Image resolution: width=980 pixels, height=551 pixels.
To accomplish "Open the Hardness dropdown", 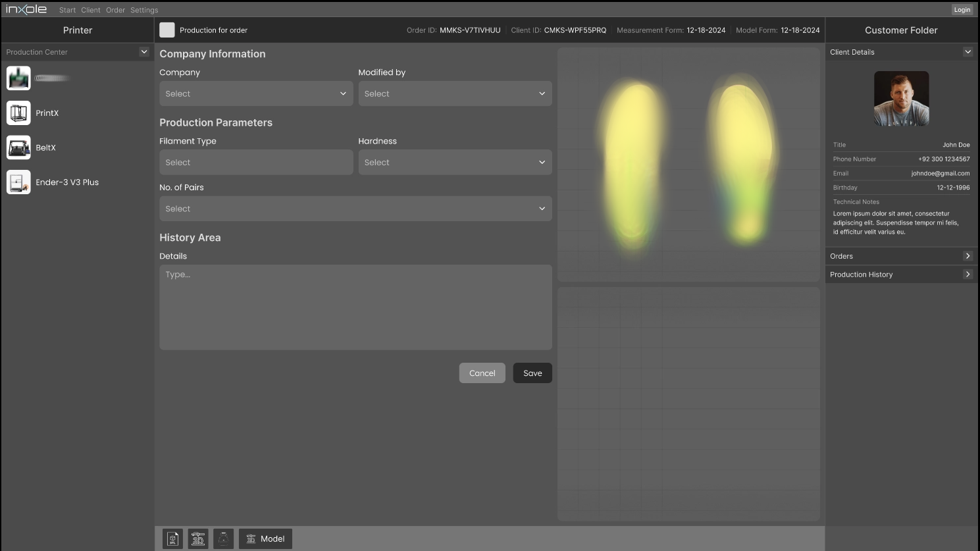I will (455, 163).
